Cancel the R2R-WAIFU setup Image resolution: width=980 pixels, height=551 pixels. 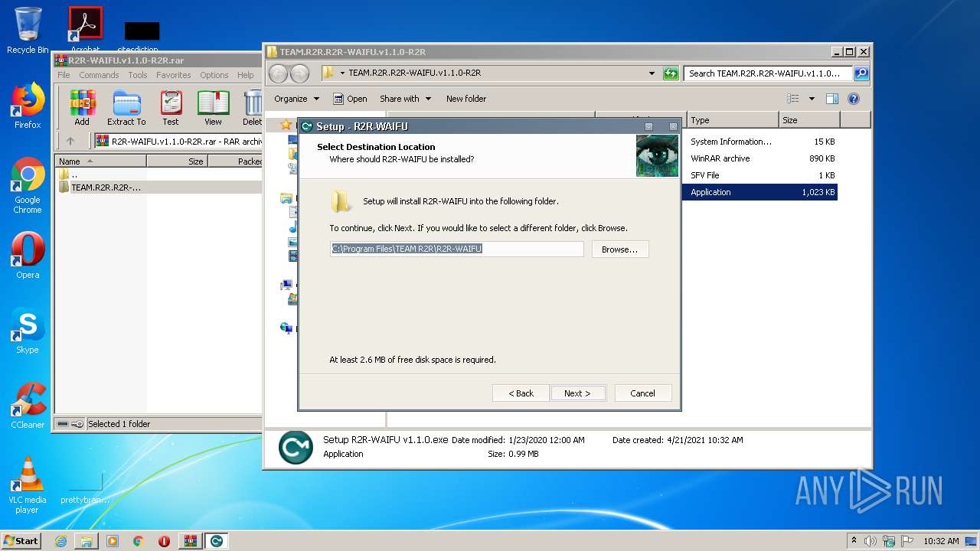[642, 393]
